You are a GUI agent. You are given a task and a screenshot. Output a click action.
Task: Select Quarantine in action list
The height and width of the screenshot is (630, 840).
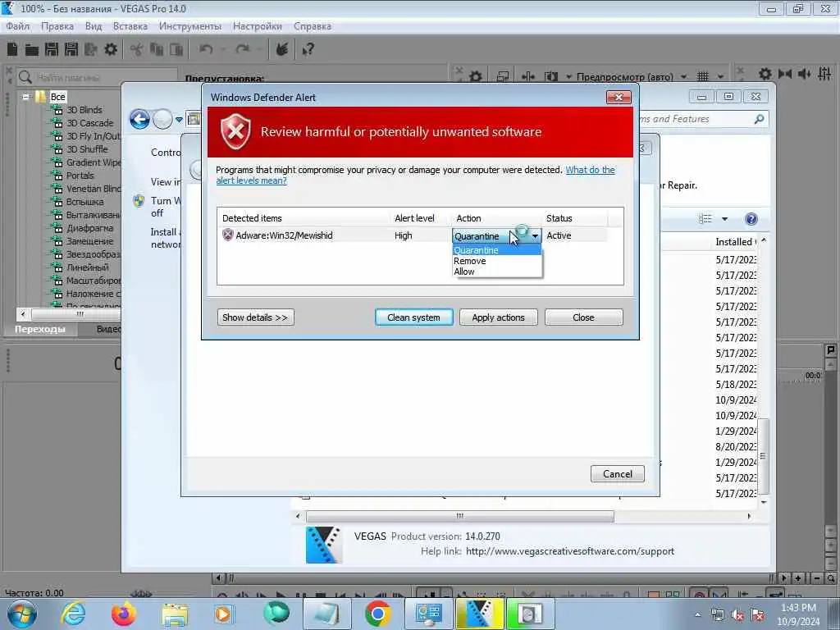coord(496,250)
